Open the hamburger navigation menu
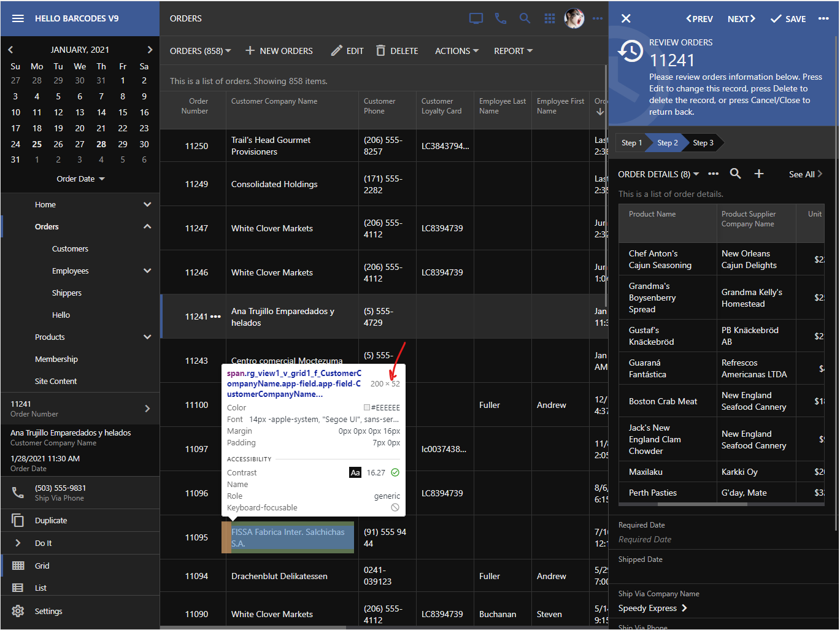This screenshot has width=840, height=630. (x=18, y=18)
